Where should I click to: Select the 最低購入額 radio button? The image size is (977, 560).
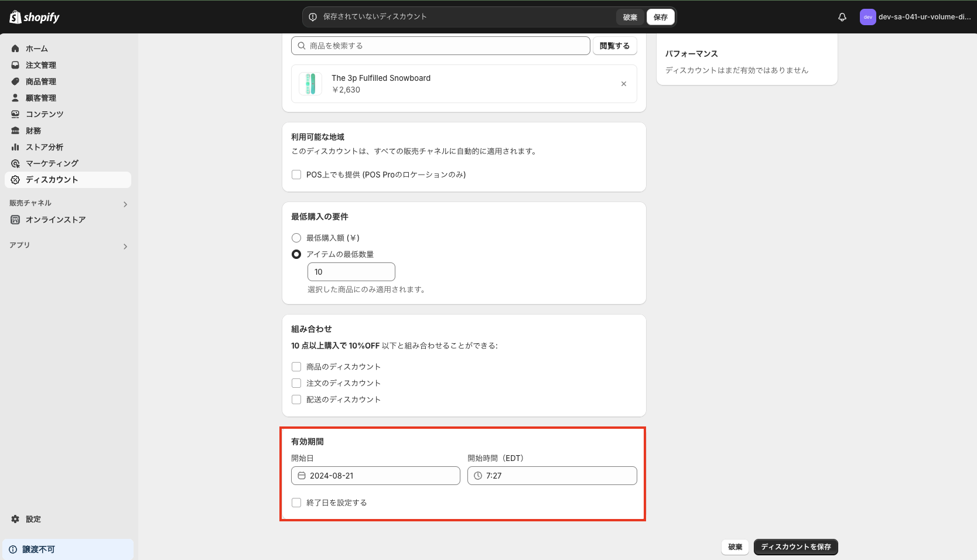[x=296, y=238]
